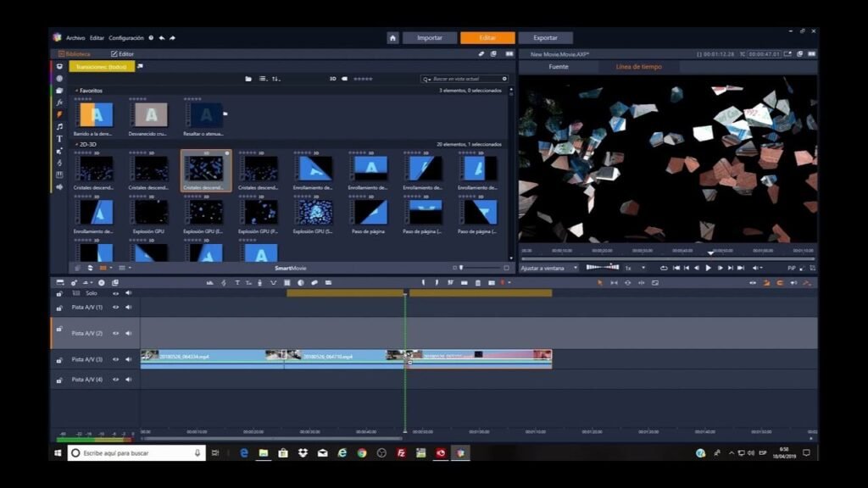The image size is (868, 488).
Task: Open the Ajustar a ventana zoom dropdown
Action: tap(548, 268)
